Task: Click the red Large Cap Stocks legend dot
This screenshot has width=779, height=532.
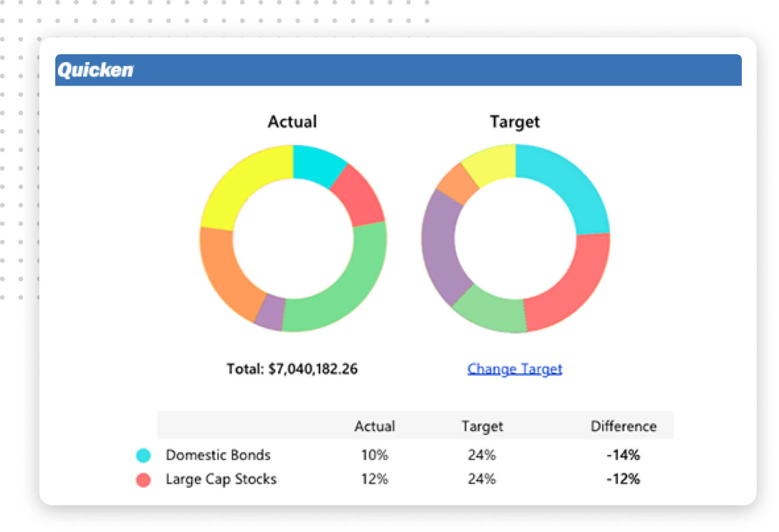Action: (x=143, y=480)
